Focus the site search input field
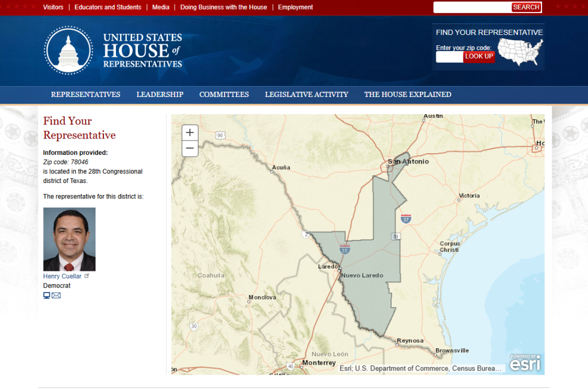588x389 pixels. (473, 7)
